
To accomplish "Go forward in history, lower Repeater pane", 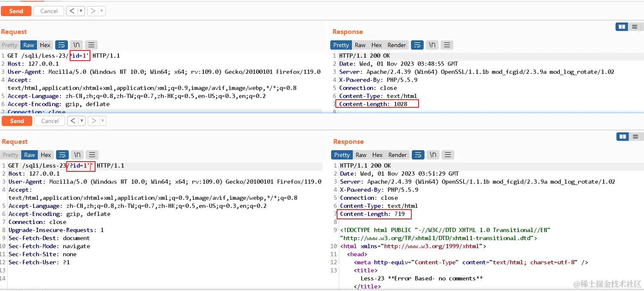I will coord(93,121).
